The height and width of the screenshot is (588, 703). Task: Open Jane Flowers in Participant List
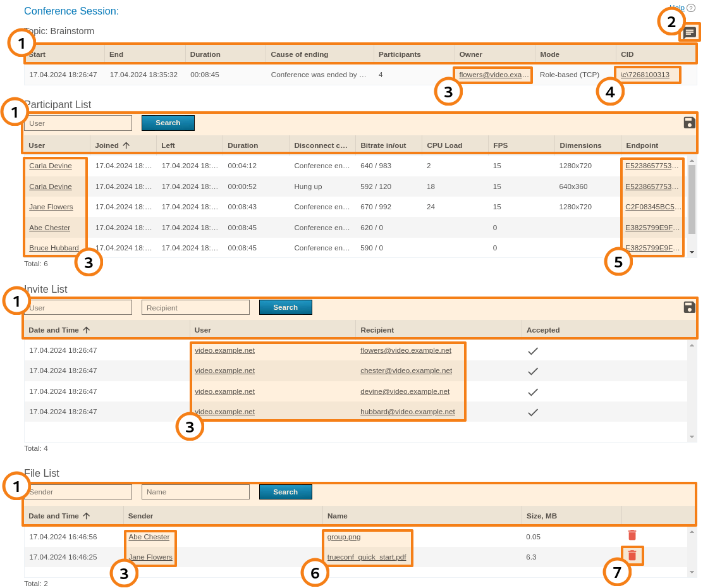click(x=51, y=207)
